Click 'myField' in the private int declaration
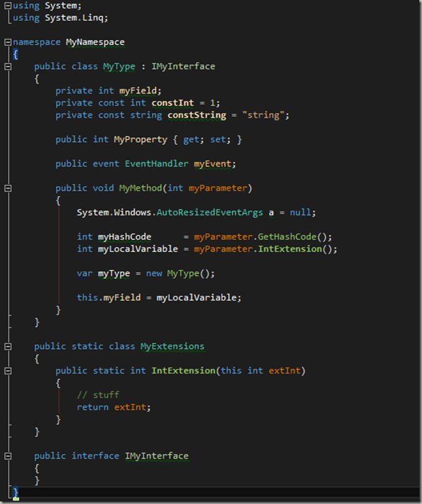This screenshot has width=422, height=504. pos(138,91)
